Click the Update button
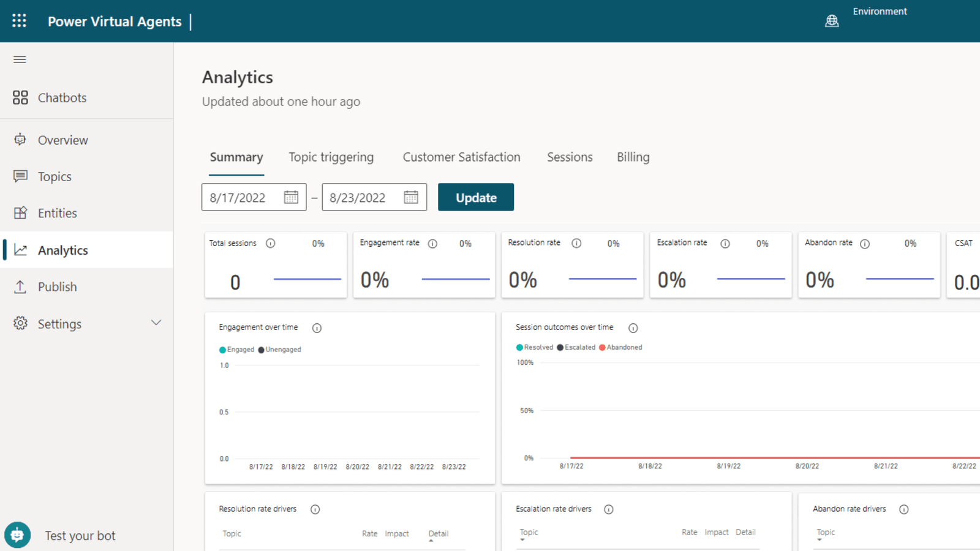Image resolution: width=980 pixels, height=551 pixels. pos(476,197)
